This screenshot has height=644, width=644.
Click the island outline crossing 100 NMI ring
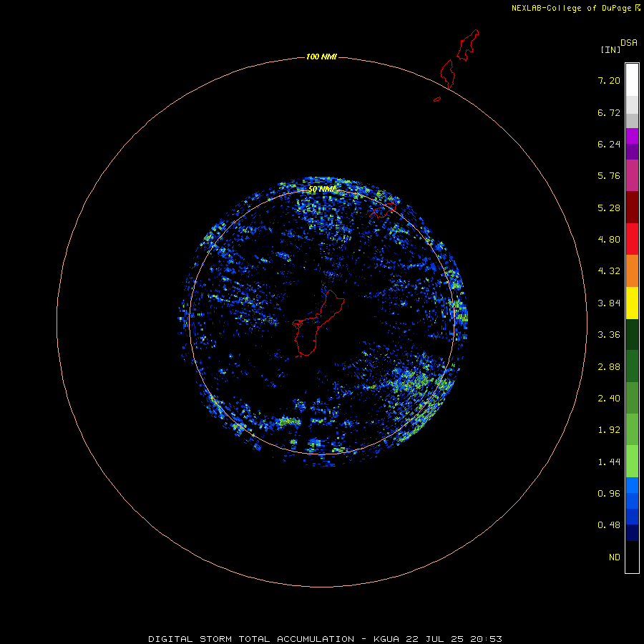click(448, 74)
